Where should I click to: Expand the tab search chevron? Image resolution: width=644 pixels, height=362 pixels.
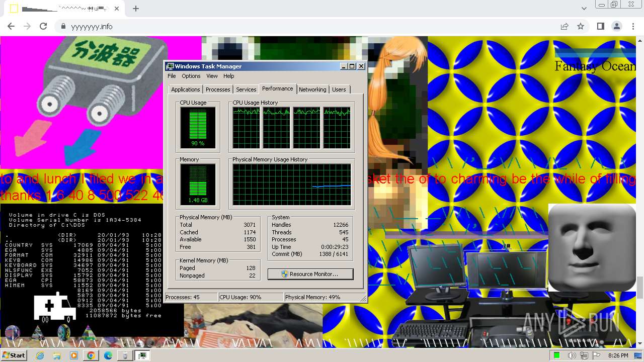click(584, 9)
